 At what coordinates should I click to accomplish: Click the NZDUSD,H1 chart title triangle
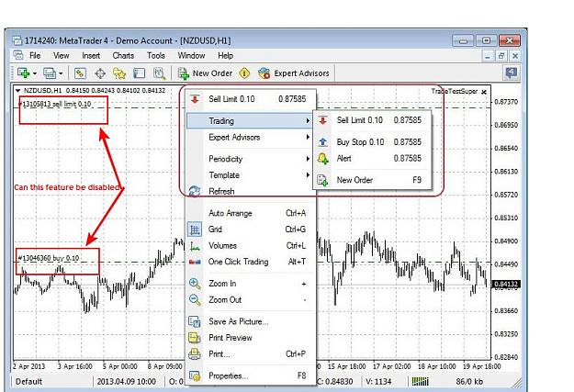pyautogui.click(x=18, y=90)
